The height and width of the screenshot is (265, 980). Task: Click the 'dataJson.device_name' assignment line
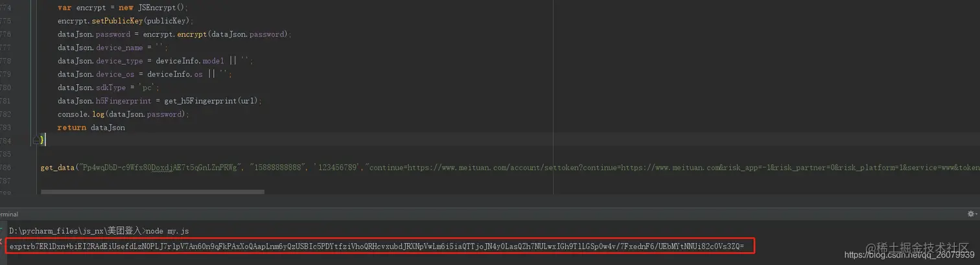point(113,47)
